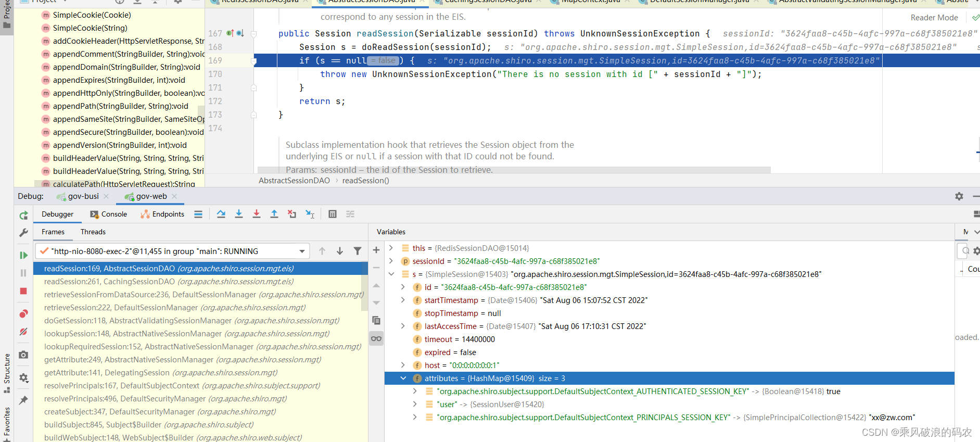Image resolution: width=980 pixels, height=442 pixels.
Task: Open Evaluate Expression calculator
Action: (x=333, y=214)
